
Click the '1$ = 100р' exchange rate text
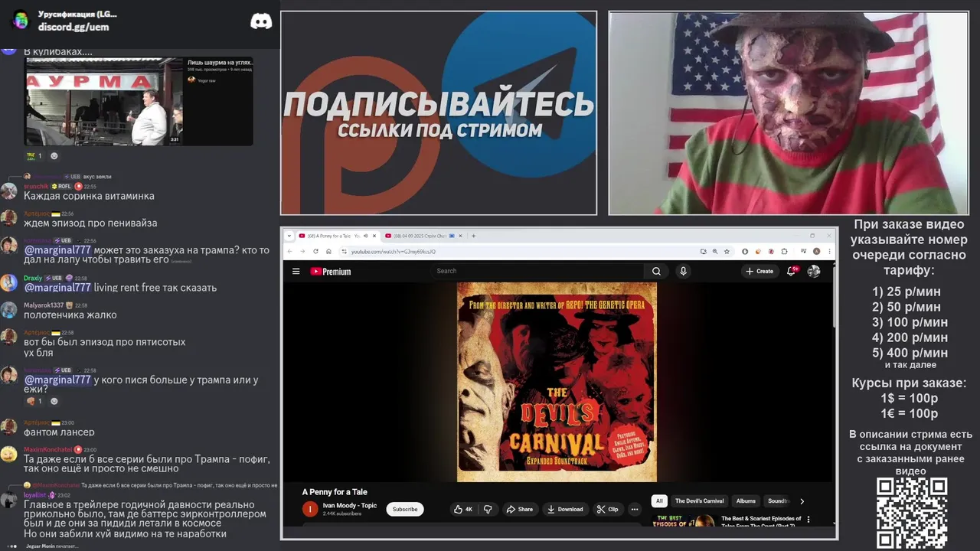pos(910,398)
